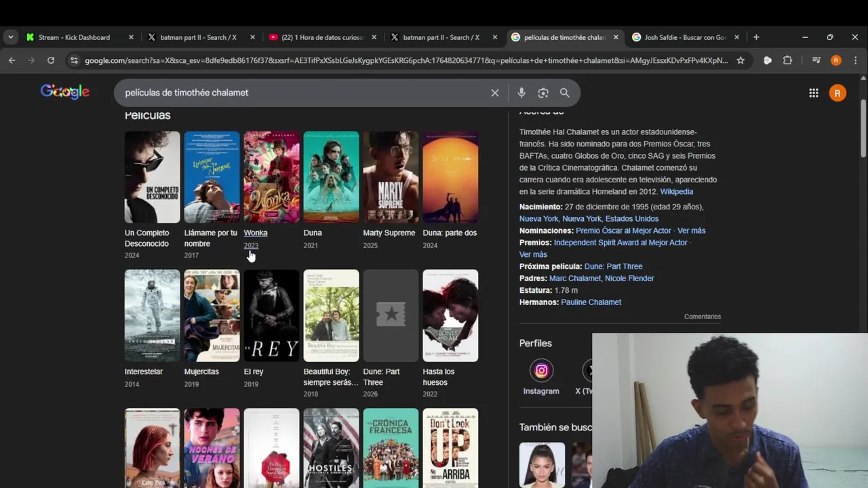
Task: Reload the page with the refresh icon
Action: coord(51,60)
